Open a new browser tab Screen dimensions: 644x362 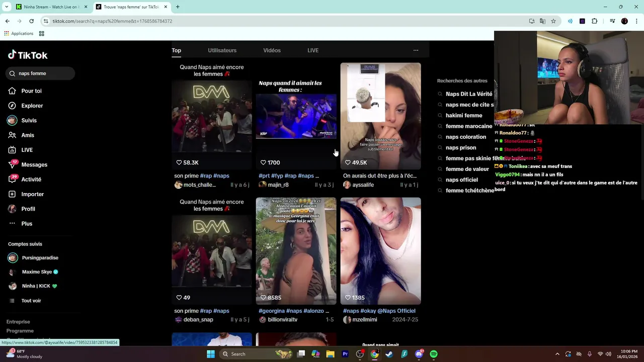(178, 7)
